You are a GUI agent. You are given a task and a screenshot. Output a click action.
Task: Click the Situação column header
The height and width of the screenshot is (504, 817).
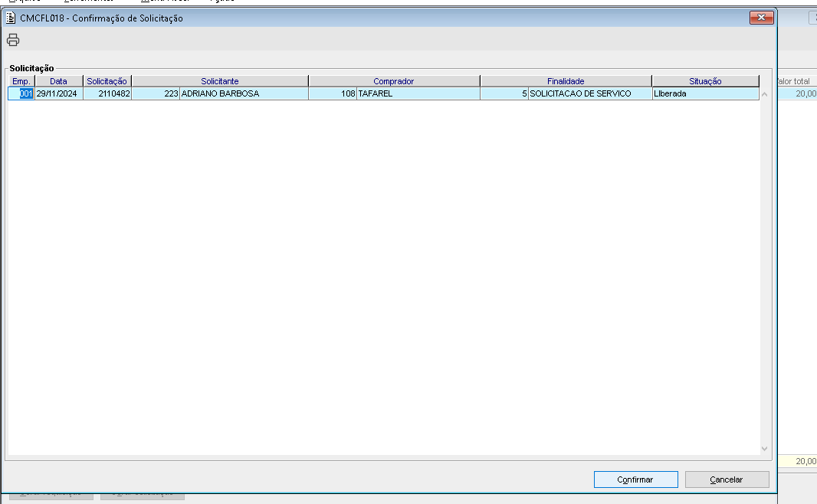coord(705,81)
